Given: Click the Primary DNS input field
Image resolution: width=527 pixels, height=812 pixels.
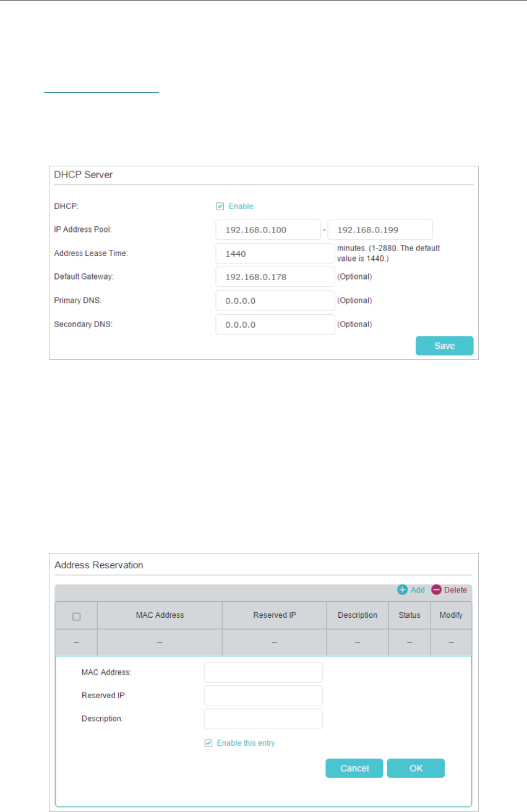Looking at the screenshot, I should [275, 301].
